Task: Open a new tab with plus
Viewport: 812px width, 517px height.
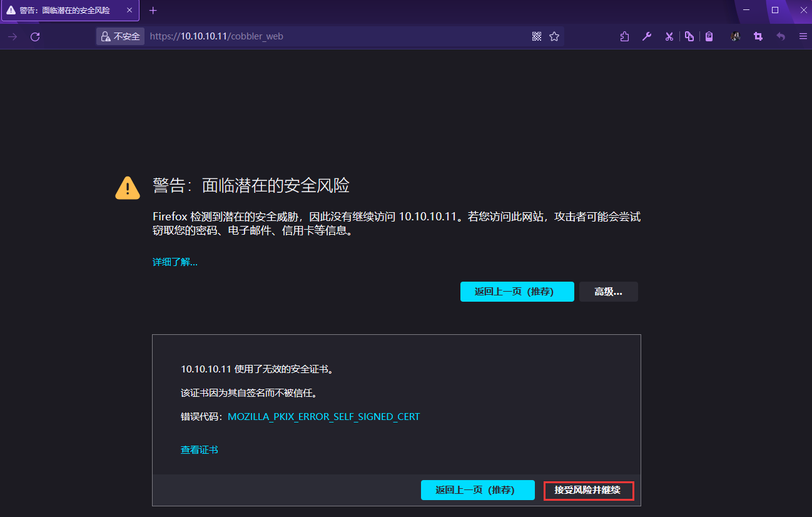Action: (x=153, y=10)
